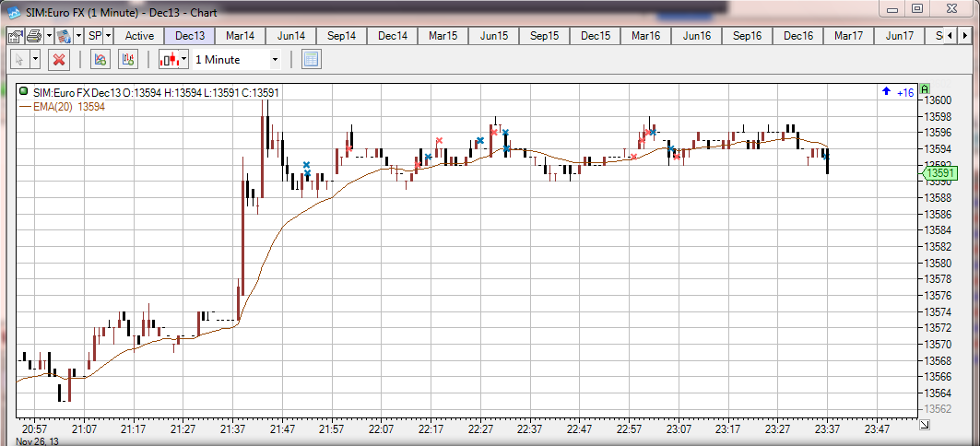This screenshot has width=980, height=446.
Task: Open the chart properties icon
Action: 15,36
